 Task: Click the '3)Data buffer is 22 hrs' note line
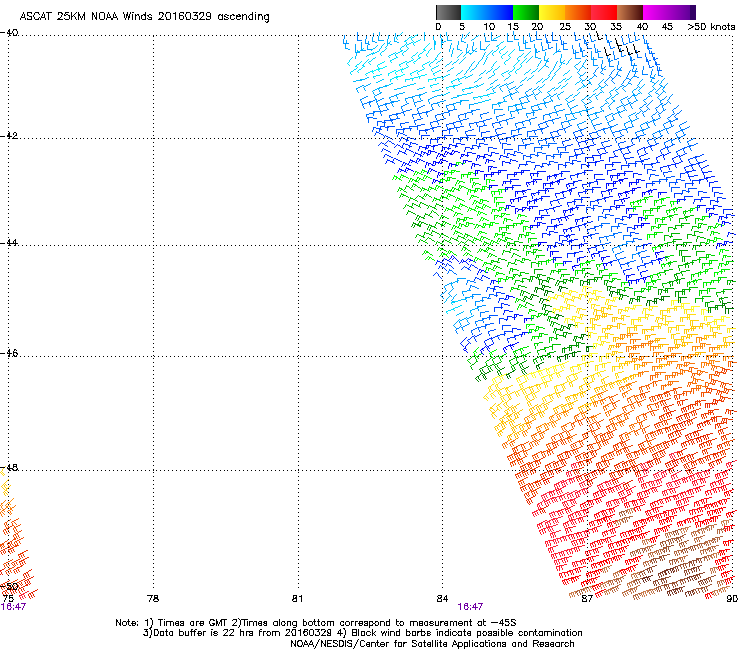point(362,633)
